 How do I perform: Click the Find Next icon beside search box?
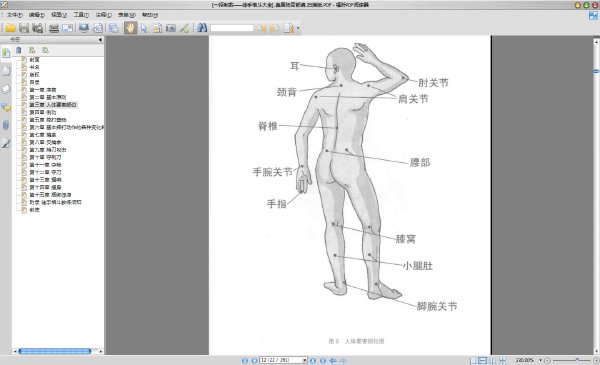[x=274, y=28]
